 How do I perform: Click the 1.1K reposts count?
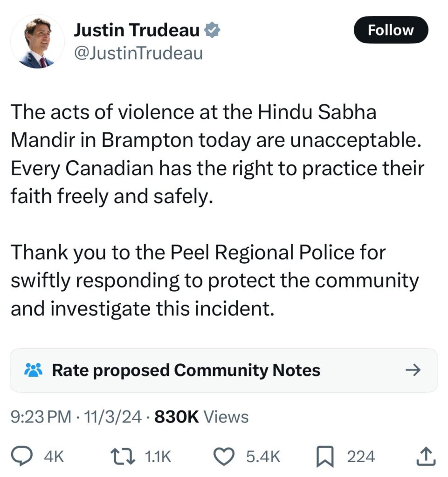[158, 457]
